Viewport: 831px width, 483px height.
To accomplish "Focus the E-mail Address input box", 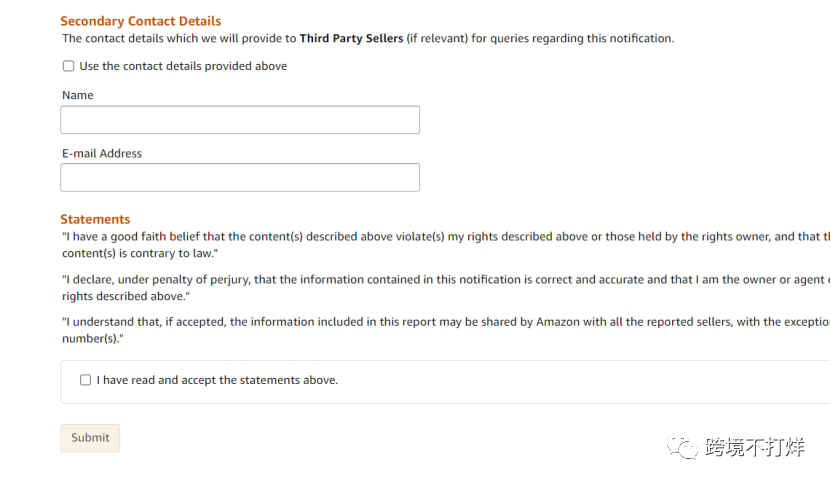I will click(x=240, y=178).
